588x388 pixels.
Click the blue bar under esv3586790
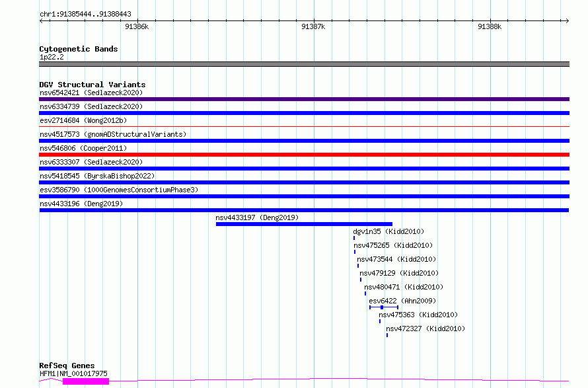click(304, 196)
